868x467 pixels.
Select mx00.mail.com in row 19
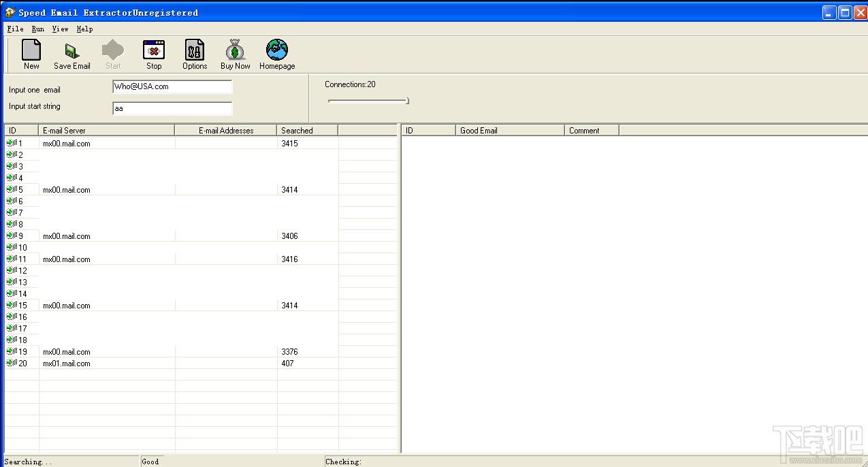(67, 352)
